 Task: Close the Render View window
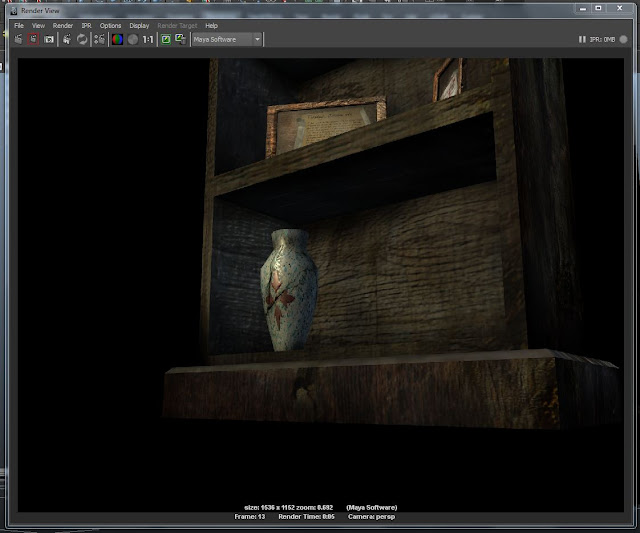[620, 8]
